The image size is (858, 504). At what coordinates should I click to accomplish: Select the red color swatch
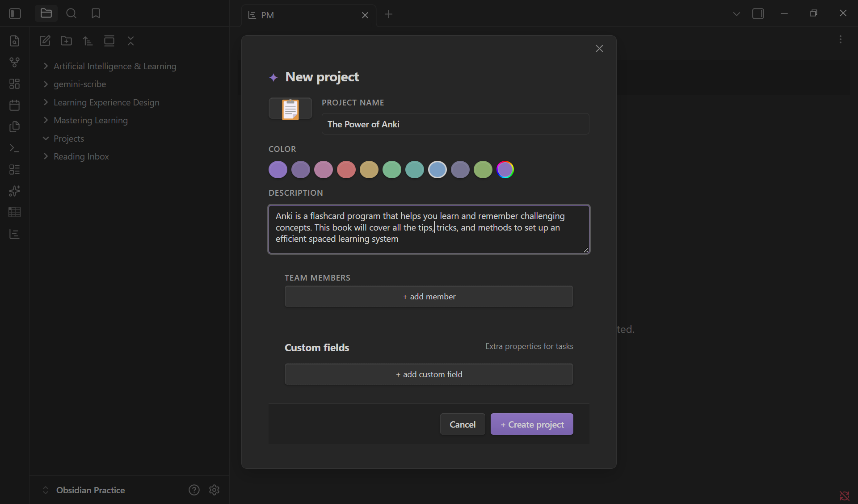(346, 170)
